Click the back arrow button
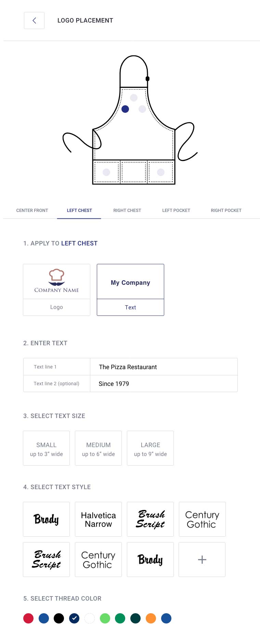The width and height of the screenshot is (260, 644). (x=34, y=21)
